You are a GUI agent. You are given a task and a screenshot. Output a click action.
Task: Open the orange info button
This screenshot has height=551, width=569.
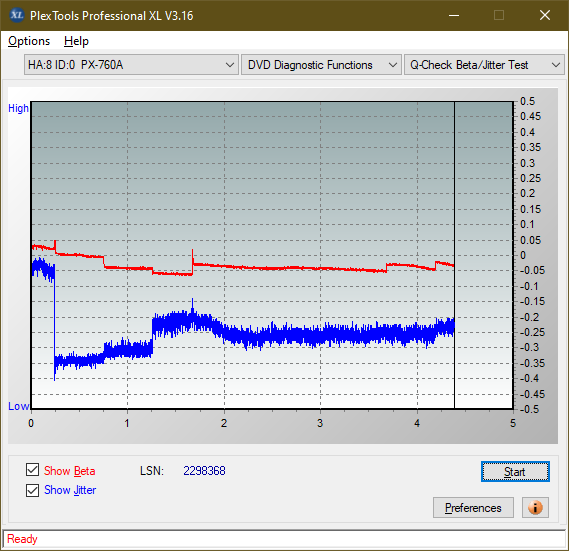point(535,507)
